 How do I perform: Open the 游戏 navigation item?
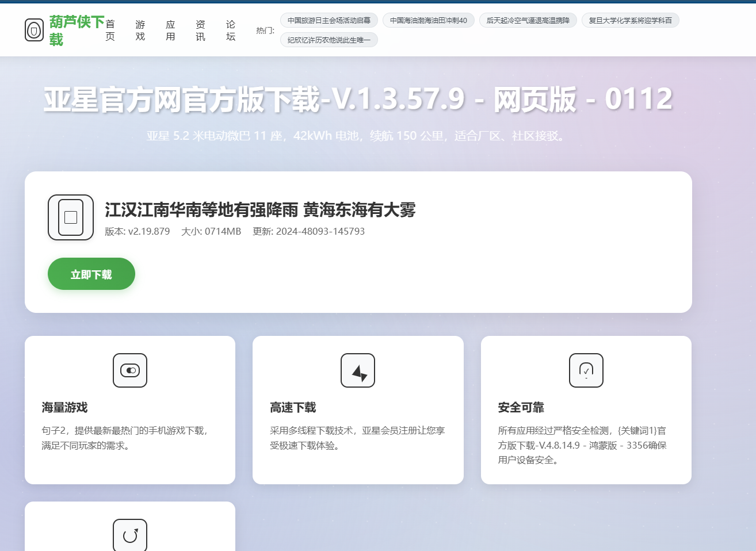coord(140,30)
